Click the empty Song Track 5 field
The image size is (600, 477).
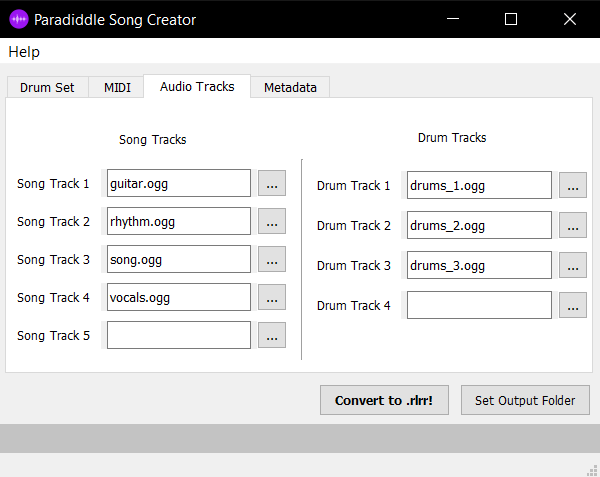178,336
